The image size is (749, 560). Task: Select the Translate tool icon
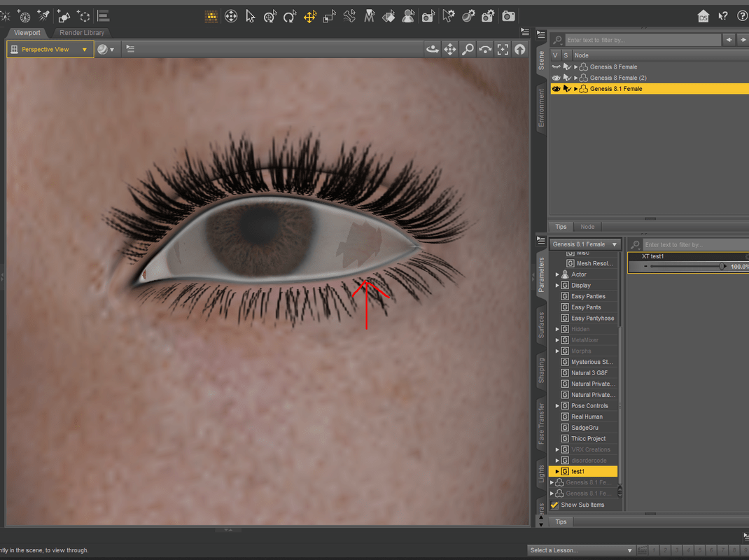(x=309, y=17)
